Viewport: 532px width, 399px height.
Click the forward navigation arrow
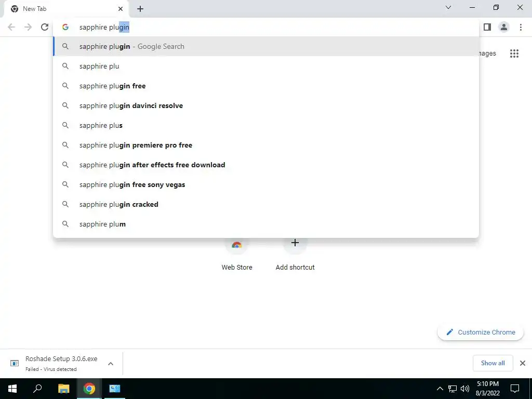pyautogui.click(x=28, y=27)
